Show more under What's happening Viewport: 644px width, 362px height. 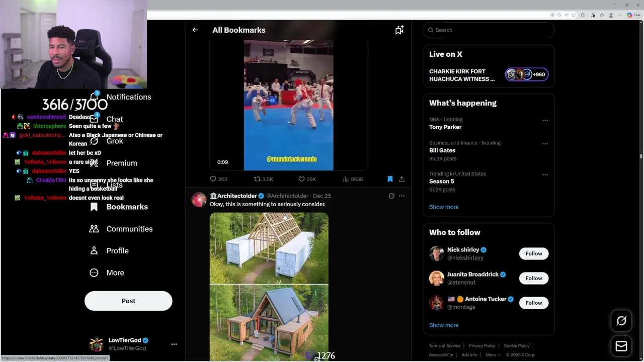pyautogui.click(x=444, y=207)
